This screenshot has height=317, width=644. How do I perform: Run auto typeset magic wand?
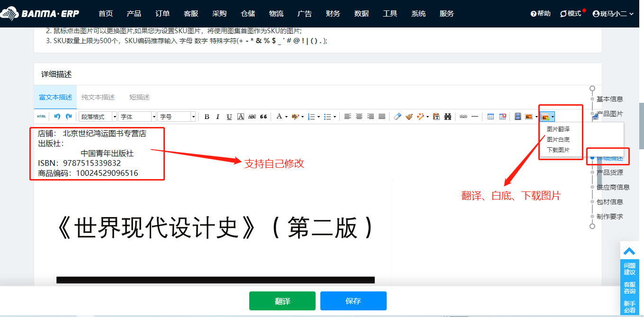(421, 117)
